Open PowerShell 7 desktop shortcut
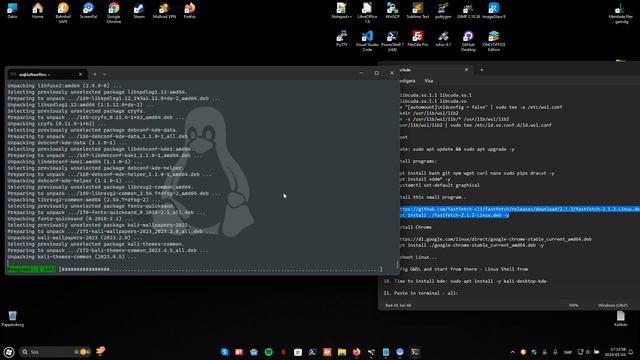Image resolution: width=640 pixels, height=360 pixels. [392, 40]
